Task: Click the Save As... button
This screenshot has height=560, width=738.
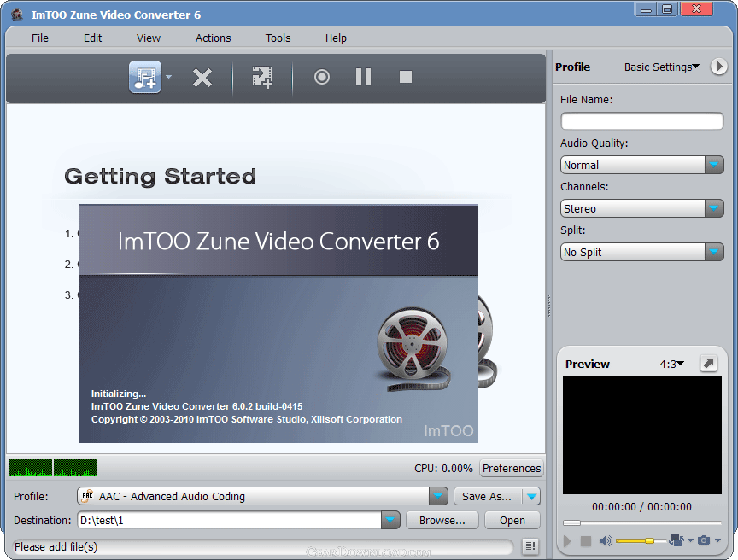Action: (488, 496)
